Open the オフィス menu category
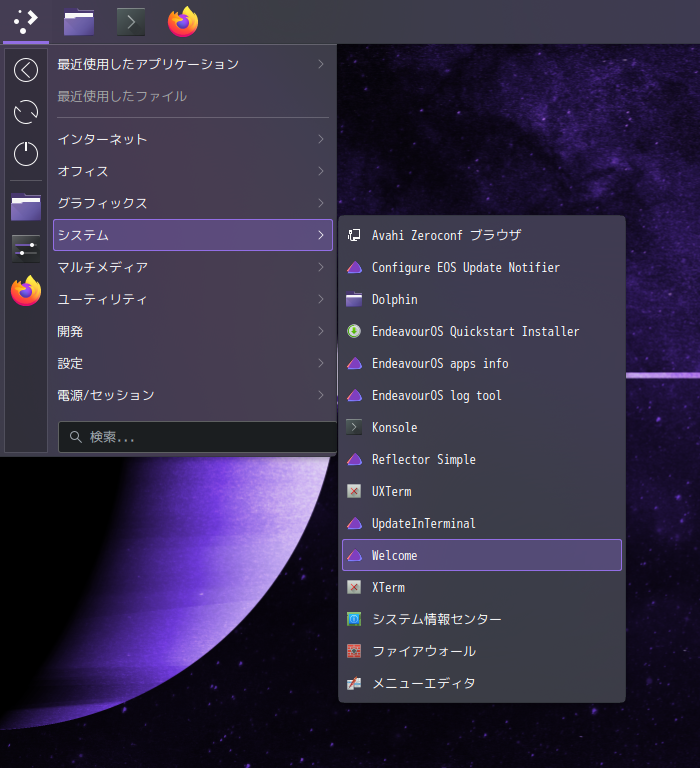 tap(193, 171)
